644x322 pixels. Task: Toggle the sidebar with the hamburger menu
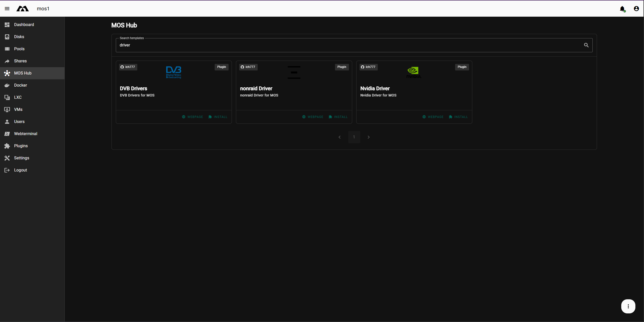coord(7,8)
